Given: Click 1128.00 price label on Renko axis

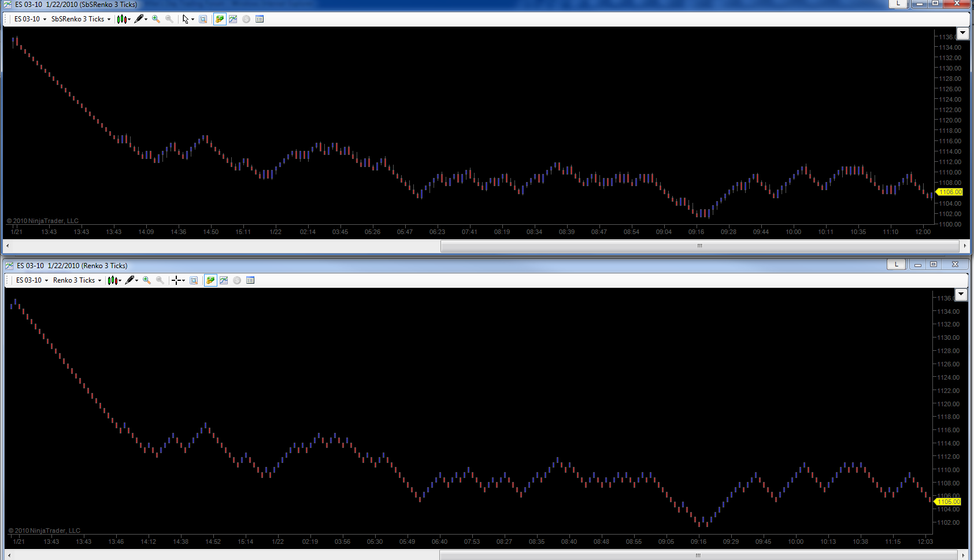Looking at the screenshot, I should (x=949, y=351).
